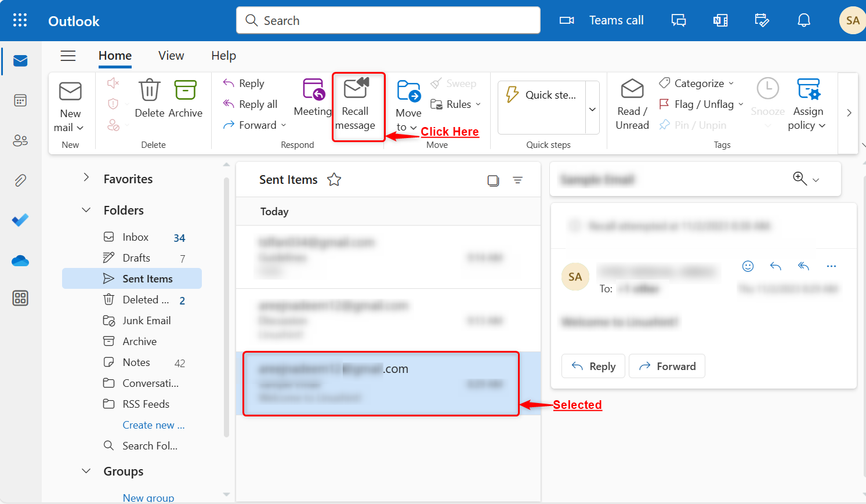866x504 pixels.
Task: Open the More apps icon in left rail
Action: point(20,298)
